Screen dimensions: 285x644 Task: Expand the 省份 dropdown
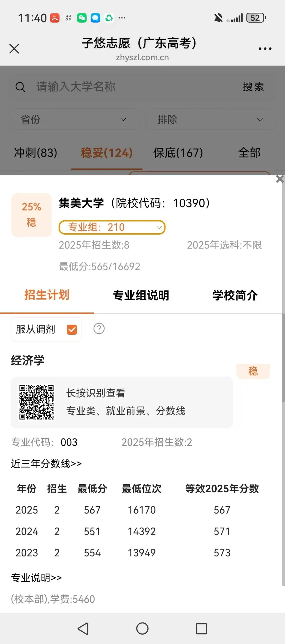(74, 119)
